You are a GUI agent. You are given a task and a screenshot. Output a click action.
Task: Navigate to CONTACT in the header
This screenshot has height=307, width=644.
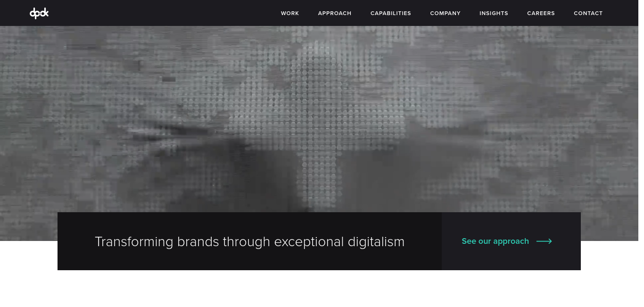click(588, 13)
